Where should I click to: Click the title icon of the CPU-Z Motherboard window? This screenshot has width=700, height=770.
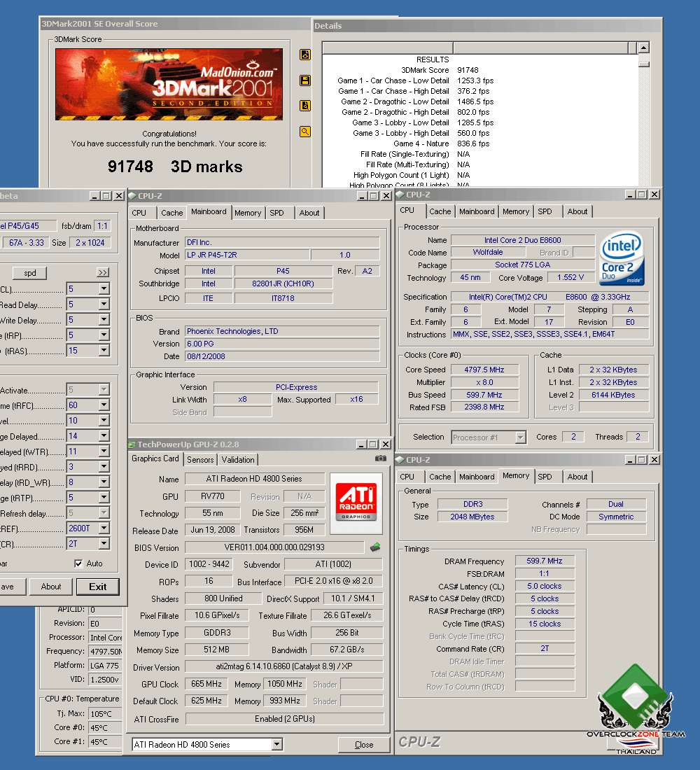132,196
